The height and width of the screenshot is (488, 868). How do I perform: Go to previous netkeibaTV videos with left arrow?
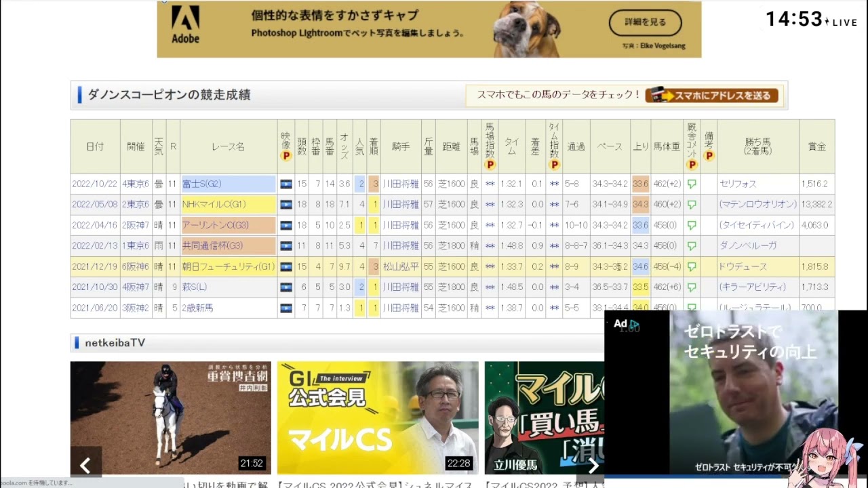[x=85, y=465]
